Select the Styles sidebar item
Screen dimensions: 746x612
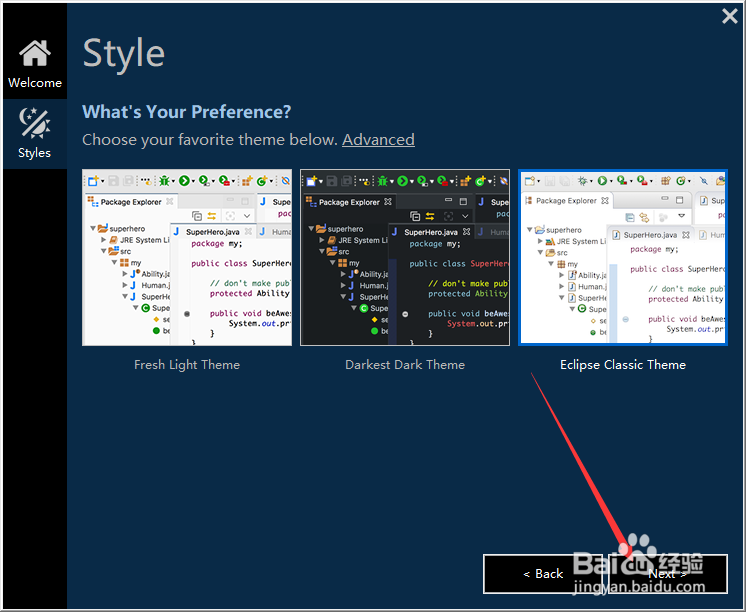click(x=35, y=134)
